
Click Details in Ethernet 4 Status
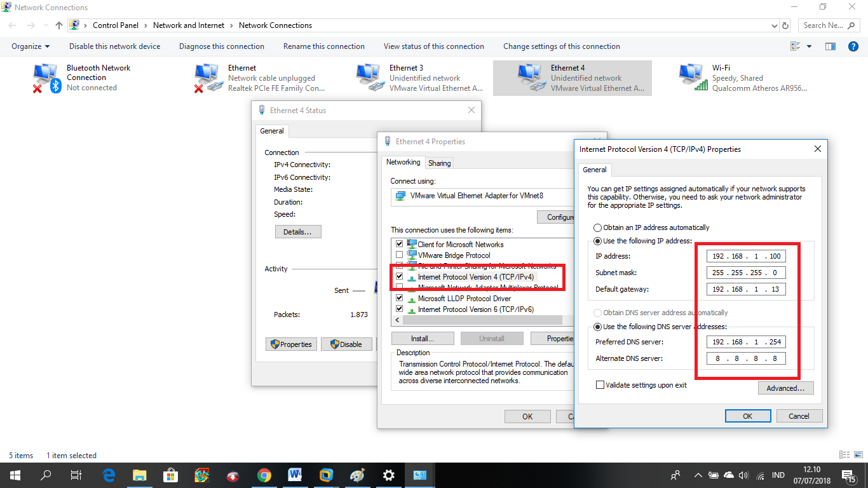pyautogui.click(x=298, y=232)
